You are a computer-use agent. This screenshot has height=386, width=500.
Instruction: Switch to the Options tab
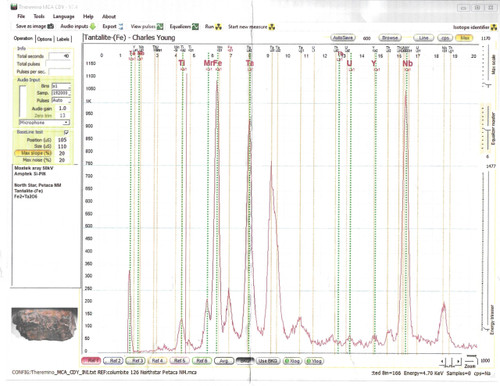(44, 39)
